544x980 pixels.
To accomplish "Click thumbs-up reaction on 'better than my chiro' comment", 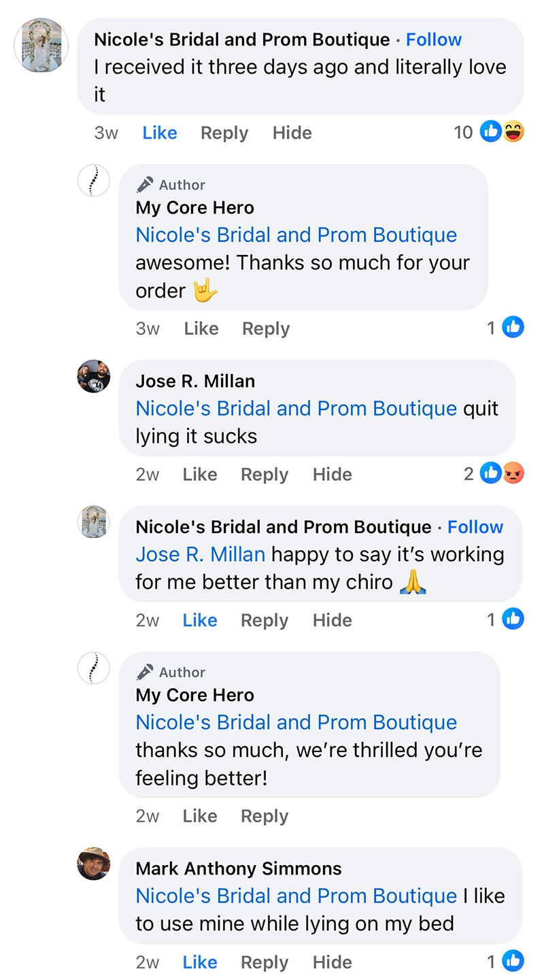I will pyautogui.click(x=513, y=619).
